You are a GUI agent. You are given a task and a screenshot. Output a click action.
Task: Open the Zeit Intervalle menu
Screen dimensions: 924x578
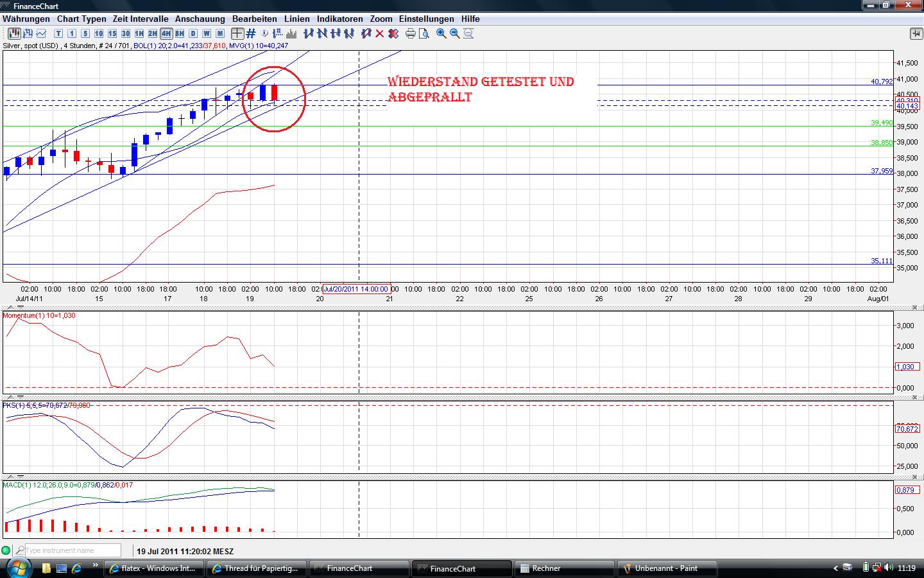[141, 19]
